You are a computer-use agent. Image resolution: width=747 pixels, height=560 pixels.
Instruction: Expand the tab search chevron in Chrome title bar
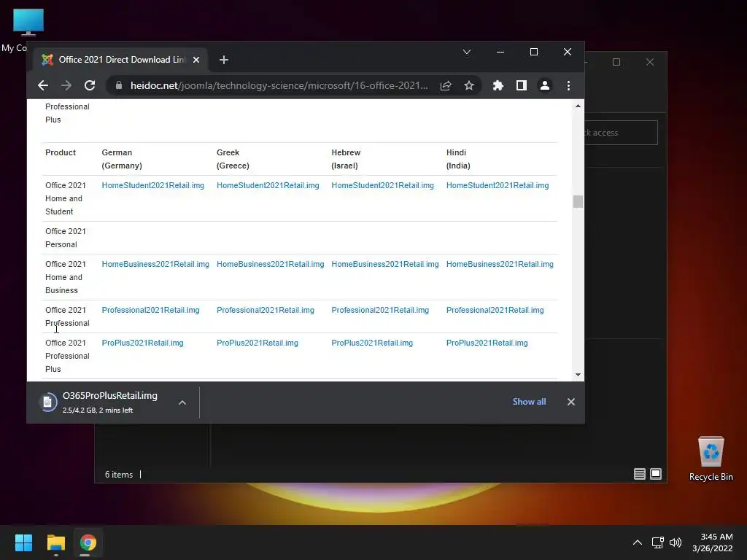pos(467,52)
